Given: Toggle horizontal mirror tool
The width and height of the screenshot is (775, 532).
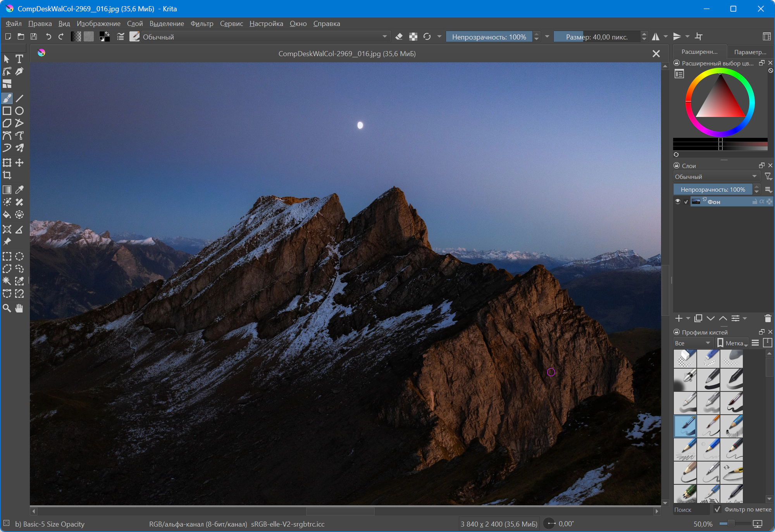Looking at the screenshot, I should 656,36.
